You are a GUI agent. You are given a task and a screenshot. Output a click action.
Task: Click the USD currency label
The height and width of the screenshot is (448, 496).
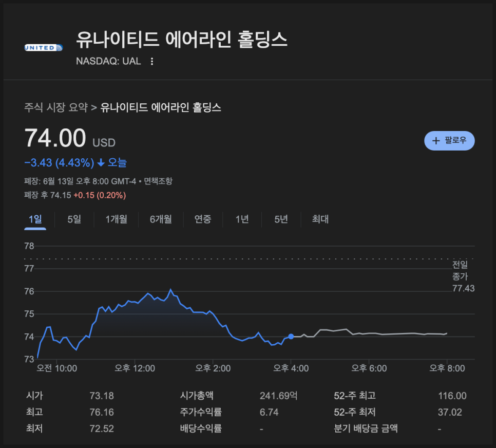coord(104,143)
